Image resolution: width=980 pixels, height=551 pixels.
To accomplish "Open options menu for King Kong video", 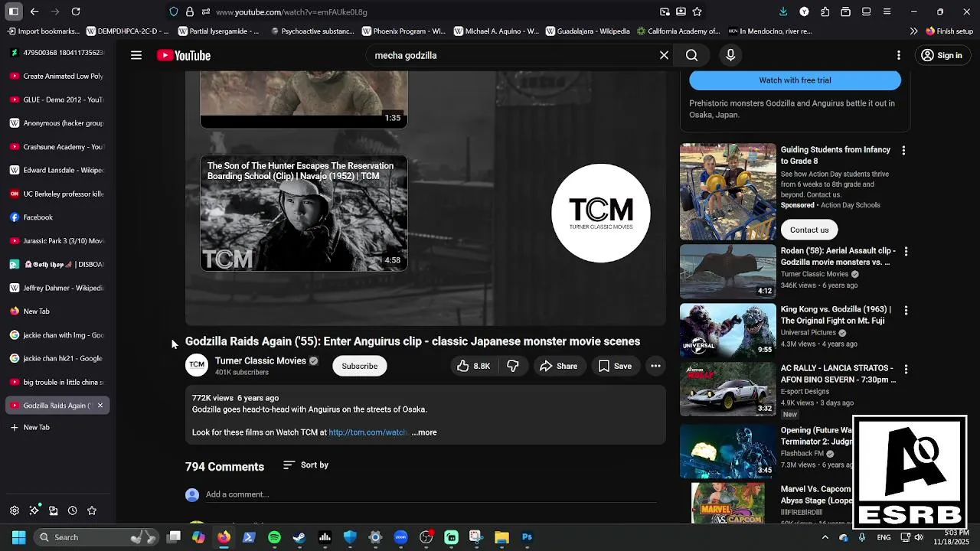I will pyautogui.click(x=906, y=311).
